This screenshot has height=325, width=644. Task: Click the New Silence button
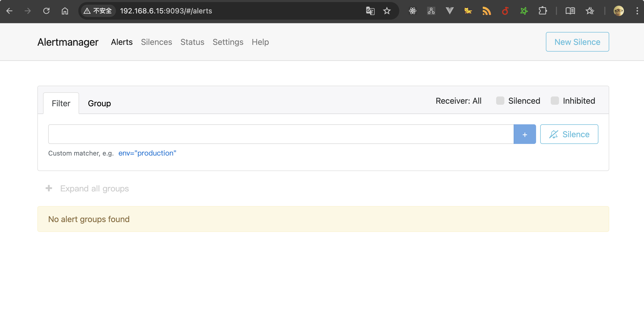point(577,42)
